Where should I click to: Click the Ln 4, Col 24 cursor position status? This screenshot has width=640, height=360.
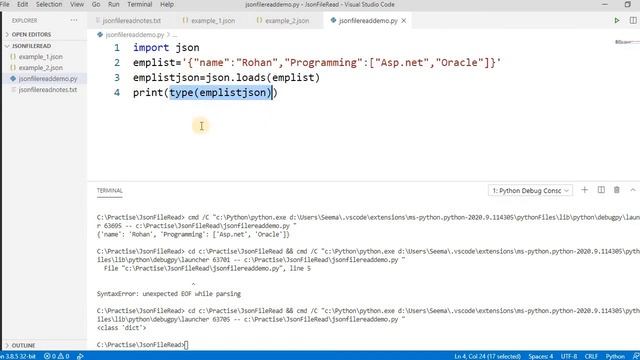tap(487, 356)
